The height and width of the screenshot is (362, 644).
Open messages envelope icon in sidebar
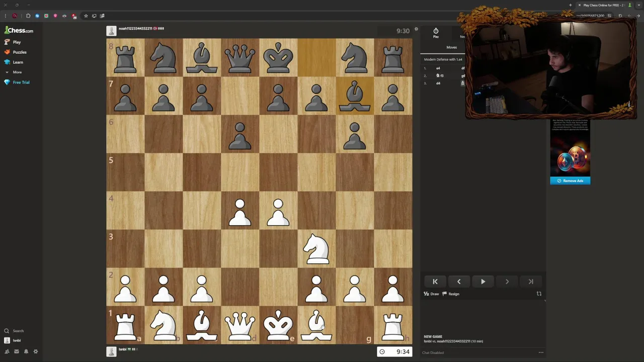click(x=17, y=351)
